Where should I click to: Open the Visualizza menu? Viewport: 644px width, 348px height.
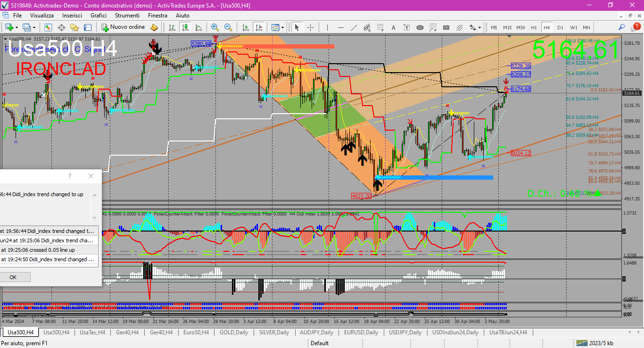point(42,16)
